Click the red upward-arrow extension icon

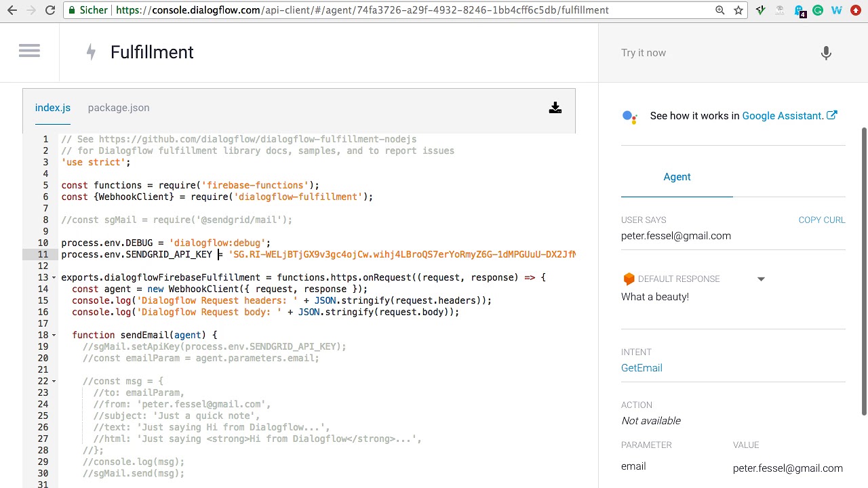pyautogui.click(x=856, y=10)
